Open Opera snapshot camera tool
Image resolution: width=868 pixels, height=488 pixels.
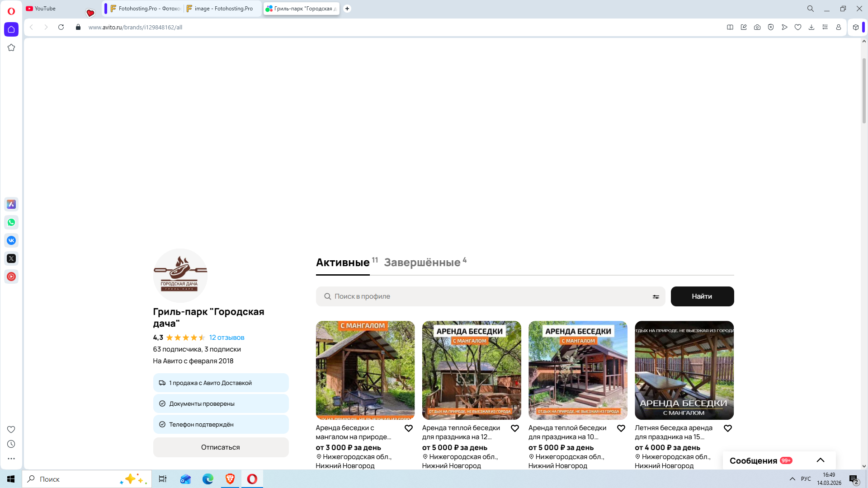[757, 27]
